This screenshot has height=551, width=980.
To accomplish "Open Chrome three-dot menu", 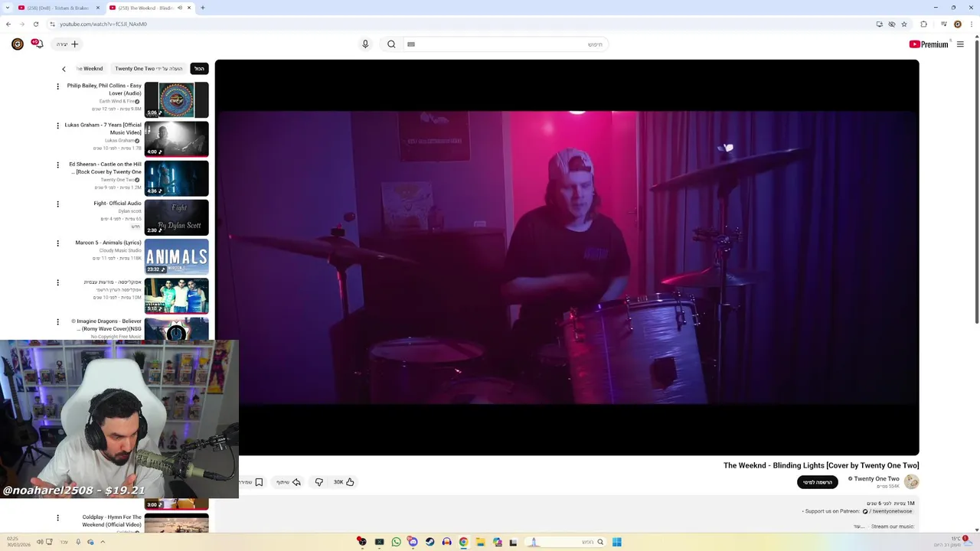I will point(972,24).
